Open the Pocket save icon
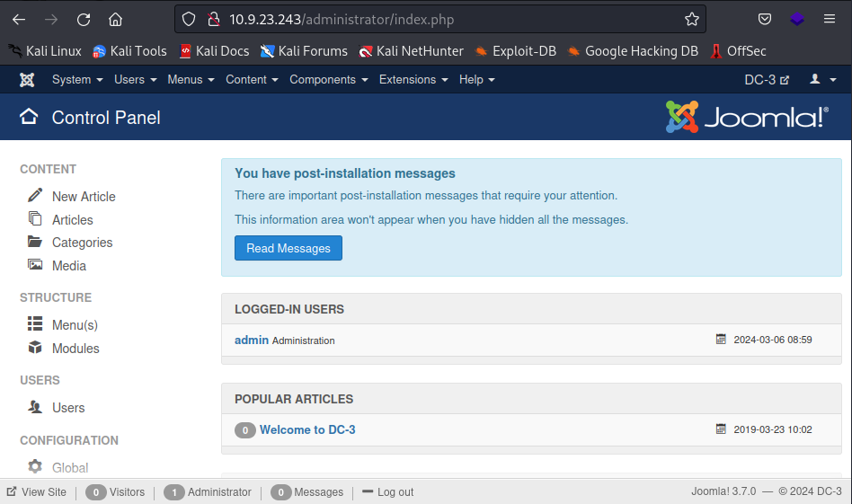This screenshot has width=852, height=504. coord(765,20)
